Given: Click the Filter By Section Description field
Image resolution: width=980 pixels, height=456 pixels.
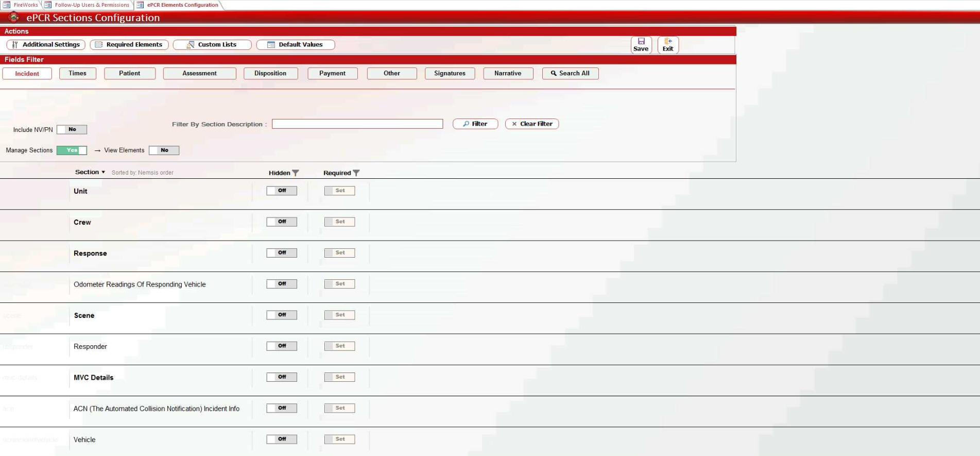Looking at the screenshot, I should [357, 124].
